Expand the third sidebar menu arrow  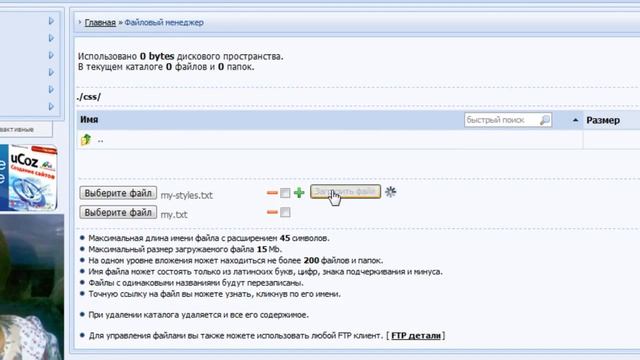pos(51,55)
